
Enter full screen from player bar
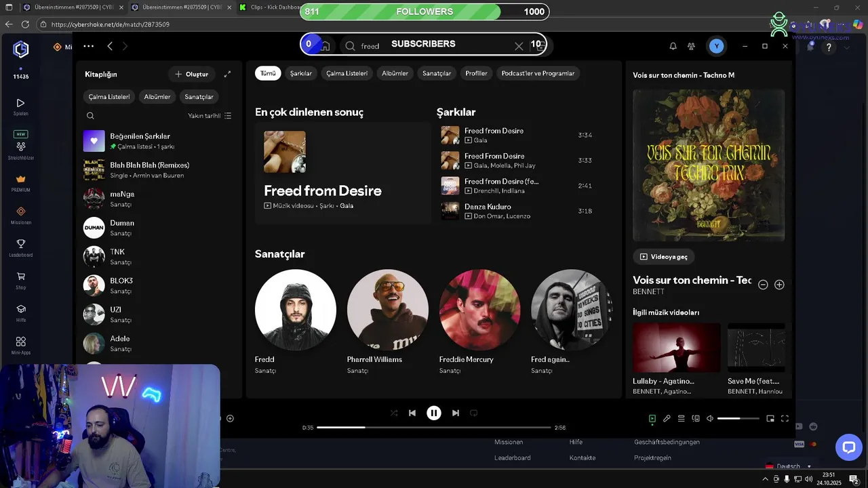785,419
